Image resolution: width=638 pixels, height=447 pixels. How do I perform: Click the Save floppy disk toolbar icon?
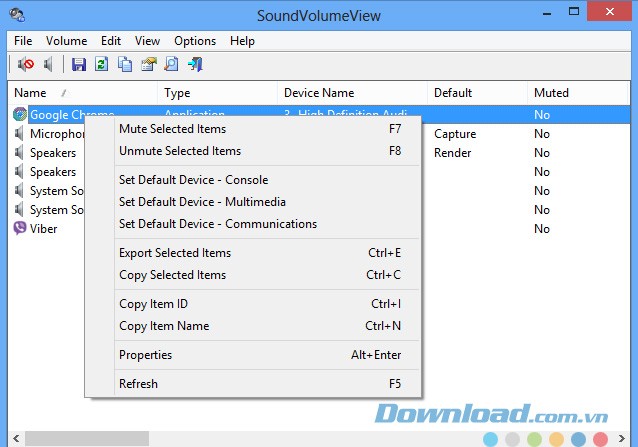click(79, 65)
